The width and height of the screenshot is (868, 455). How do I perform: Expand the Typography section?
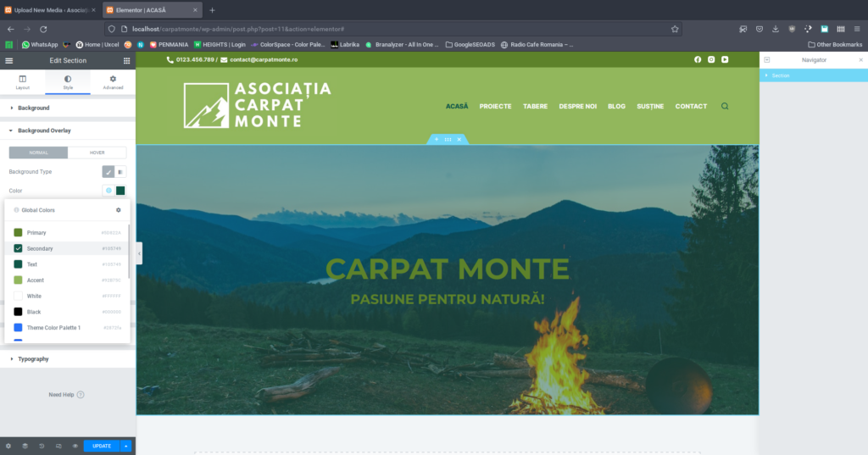coord(68,359)
